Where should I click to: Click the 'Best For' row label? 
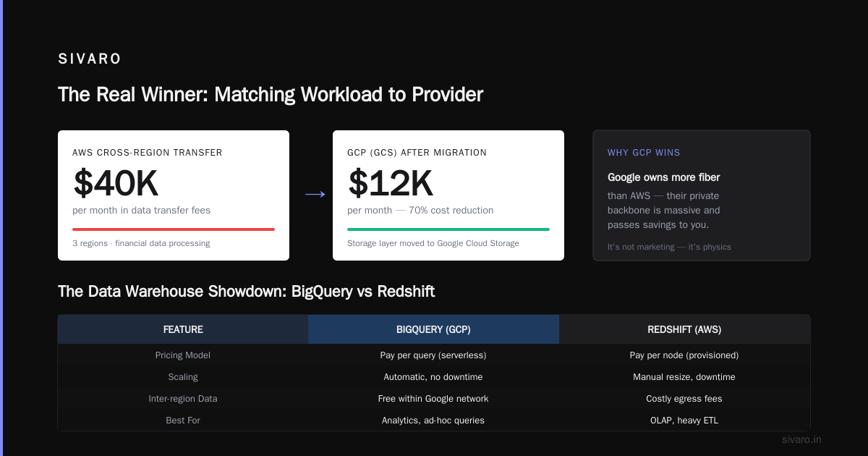point(183,421)
